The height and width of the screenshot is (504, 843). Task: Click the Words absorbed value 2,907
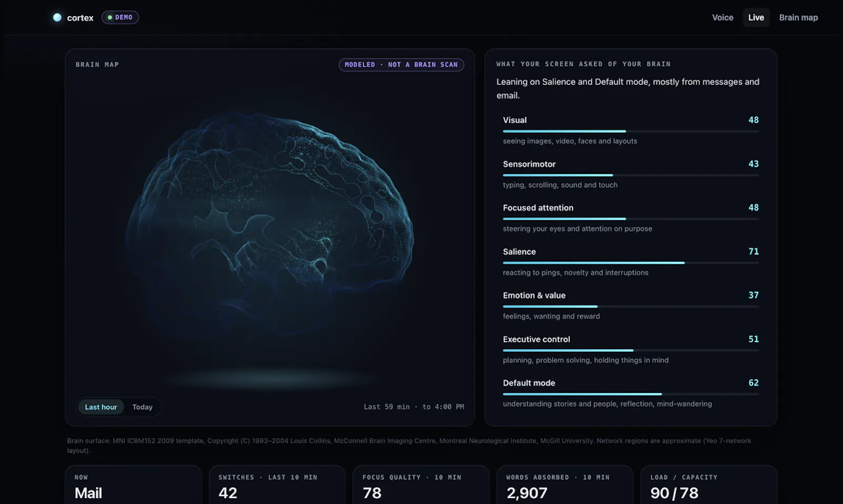tap(527, 493)
